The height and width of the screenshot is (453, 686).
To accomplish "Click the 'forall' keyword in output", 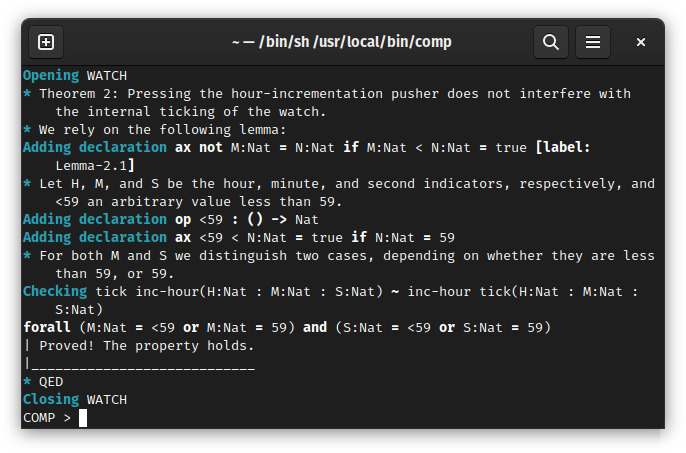I will pyautogui.click(x=47, y=327).
